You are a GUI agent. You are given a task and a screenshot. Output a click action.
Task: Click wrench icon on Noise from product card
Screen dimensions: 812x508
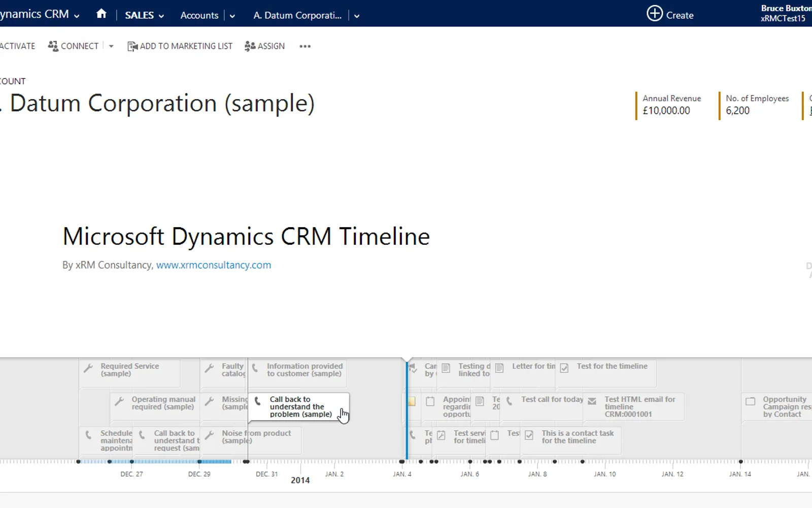tap(209, 435)
